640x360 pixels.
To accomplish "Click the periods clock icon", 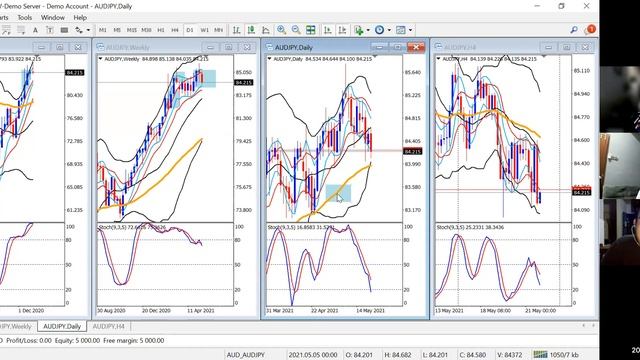I will 380,30.
